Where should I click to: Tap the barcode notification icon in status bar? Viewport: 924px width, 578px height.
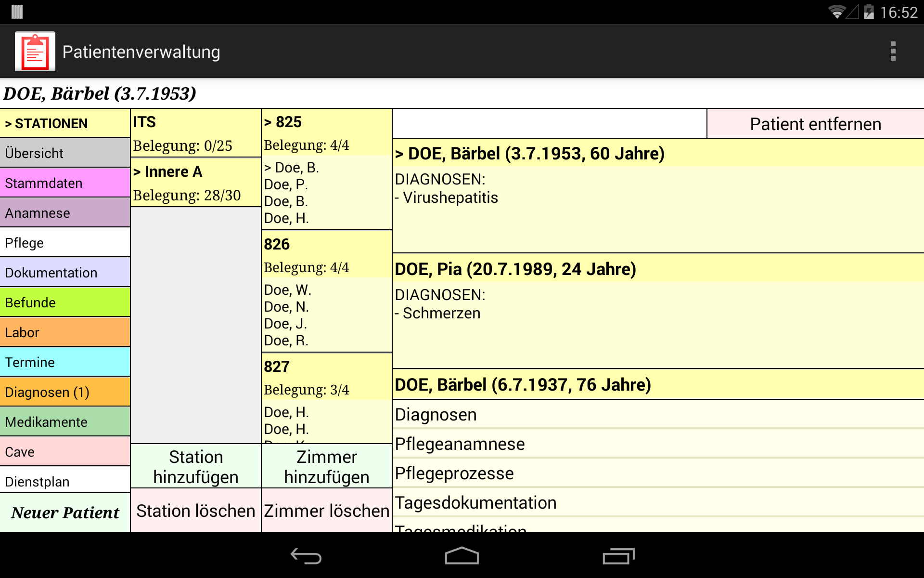(17, 12)
